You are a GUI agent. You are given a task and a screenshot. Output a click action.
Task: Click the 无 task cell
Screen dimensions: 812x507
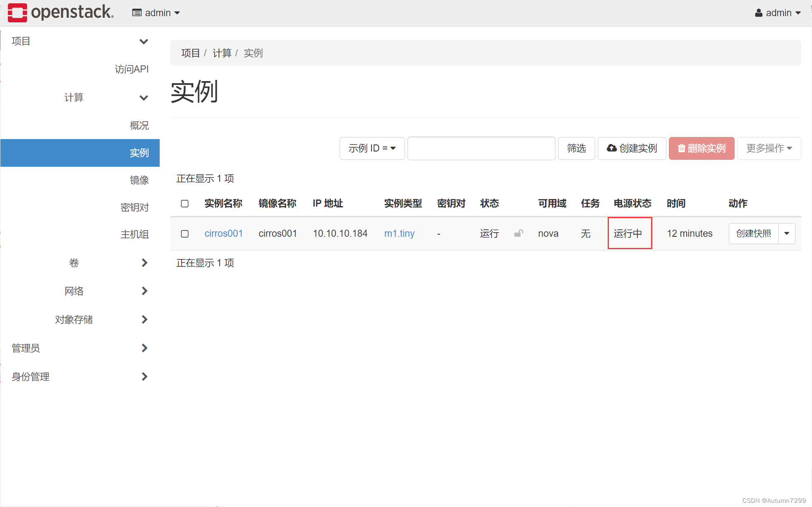click(586, 233)
